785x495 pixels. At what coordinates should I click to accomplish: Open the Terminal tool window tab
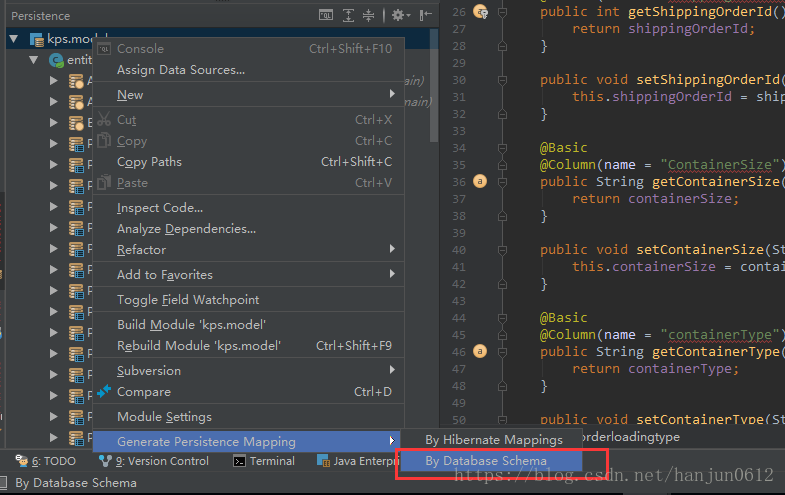pyautogui.click(x=264, y=461)
